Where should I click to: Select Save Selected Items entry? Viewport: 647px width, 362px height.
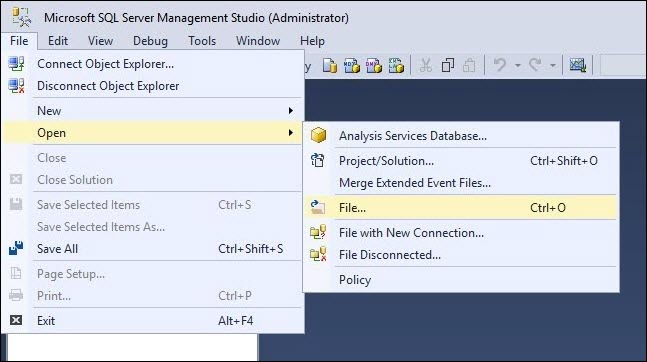click(153, 205)
